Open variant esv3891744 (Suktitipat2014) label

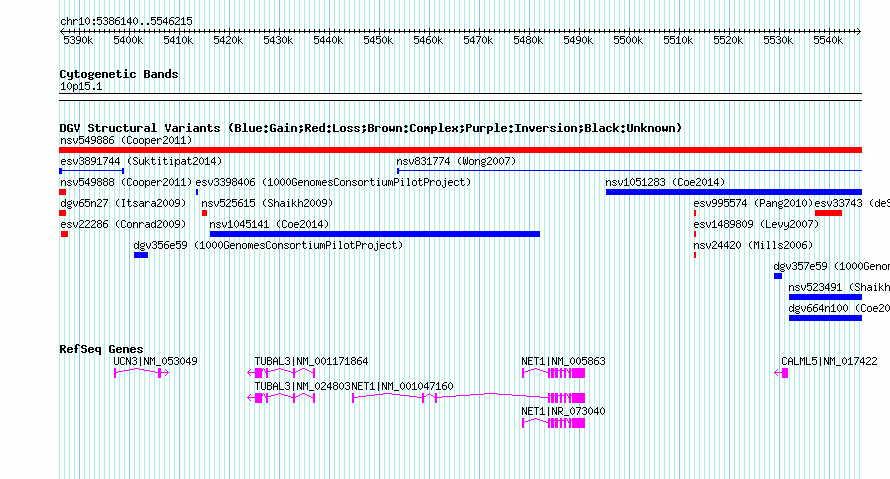click(141, 161)
